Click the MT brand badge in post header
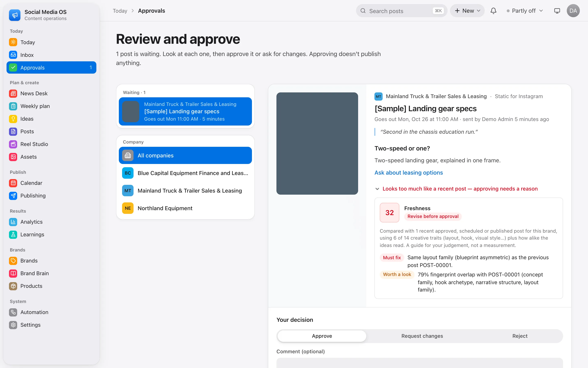 [x=378, y=96]
